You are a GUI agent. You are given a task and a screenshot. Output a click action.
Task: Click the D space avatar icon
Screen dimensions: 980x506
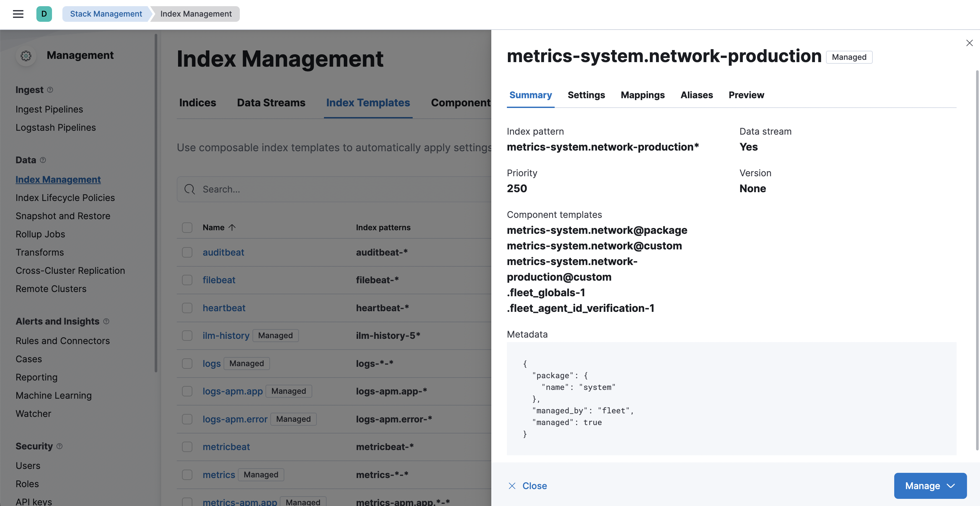pyautogui.click(x=44, y=14)
